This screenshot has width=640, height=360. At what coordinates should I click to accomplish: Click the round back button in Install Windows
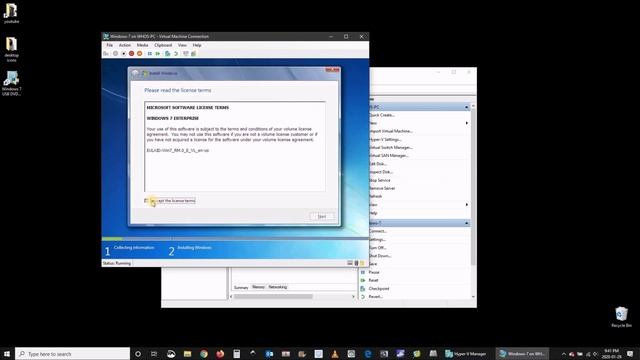click(136, 73)
